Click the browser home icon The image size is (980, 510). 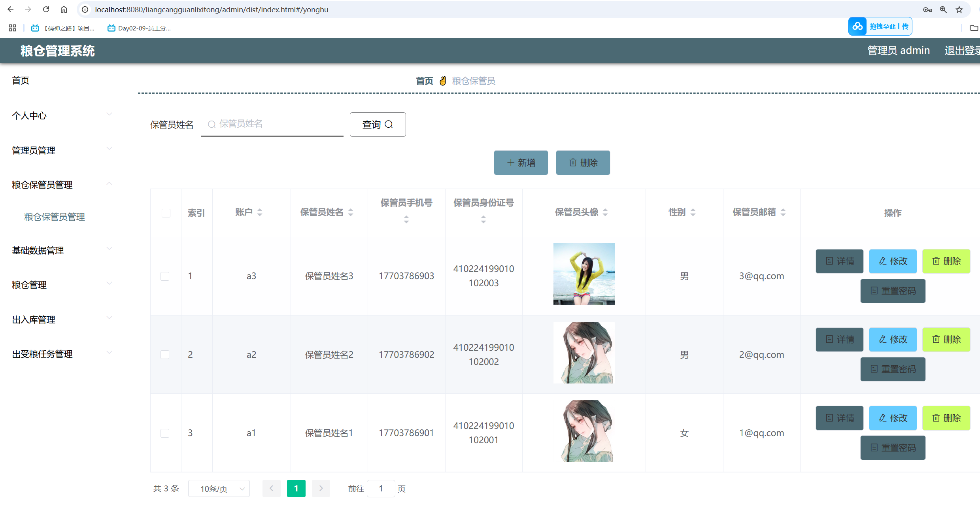(x=64, y=9)
